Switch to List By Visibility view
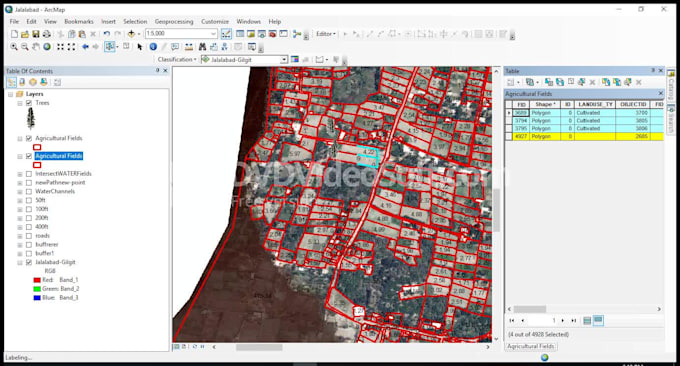The width and height of the screenshot is (680, 366). tap(33, 82)
